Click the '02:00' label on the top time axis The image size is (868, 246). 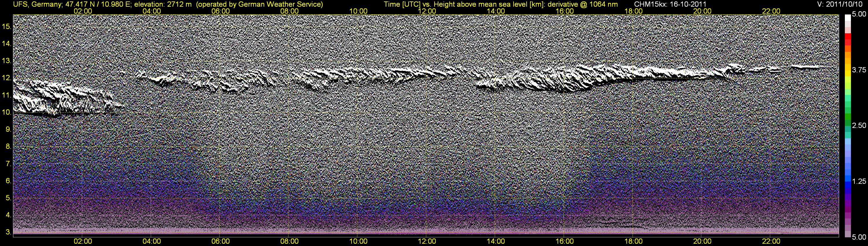click(82, 11)
